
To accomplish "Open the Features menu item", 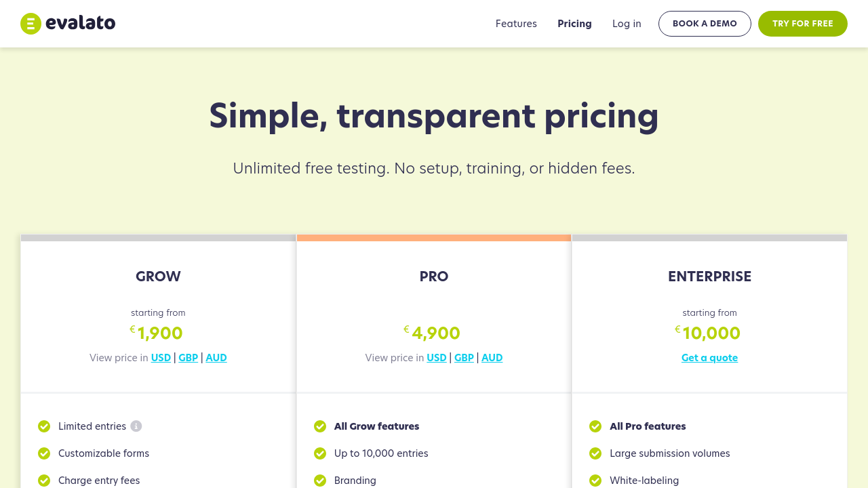I will click(516, 24).
